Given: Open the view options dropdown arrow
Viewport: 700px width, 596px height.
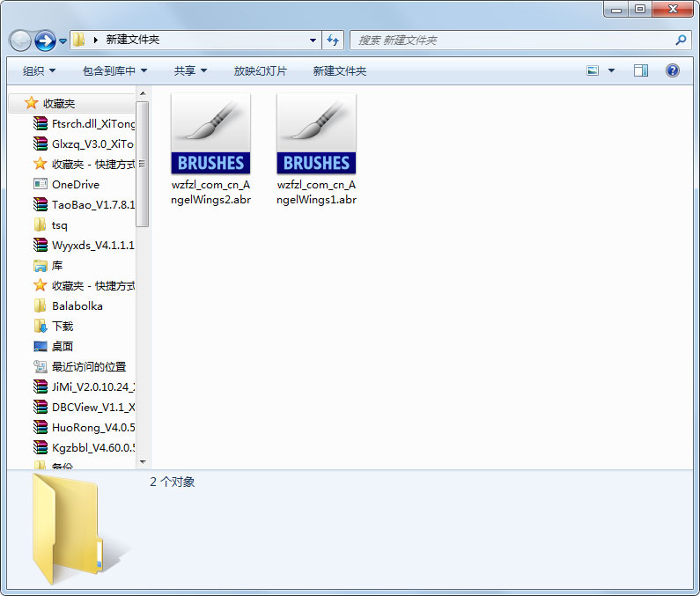Looking at the screenshot, I should coord(611,70).
